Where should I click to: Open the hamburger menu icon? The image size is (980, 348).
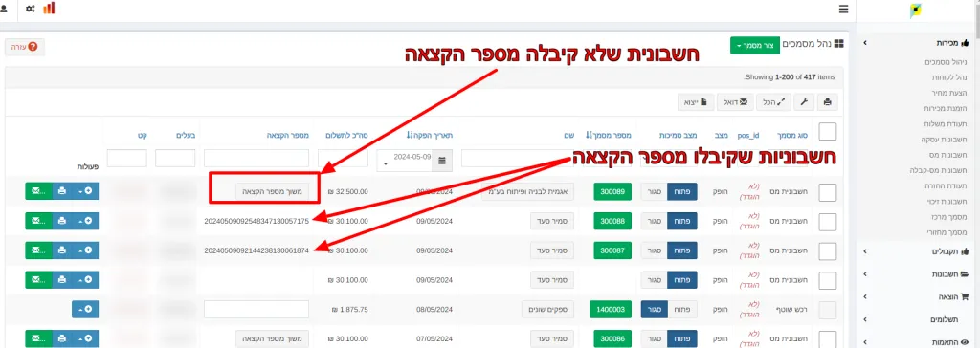point(844,9)
